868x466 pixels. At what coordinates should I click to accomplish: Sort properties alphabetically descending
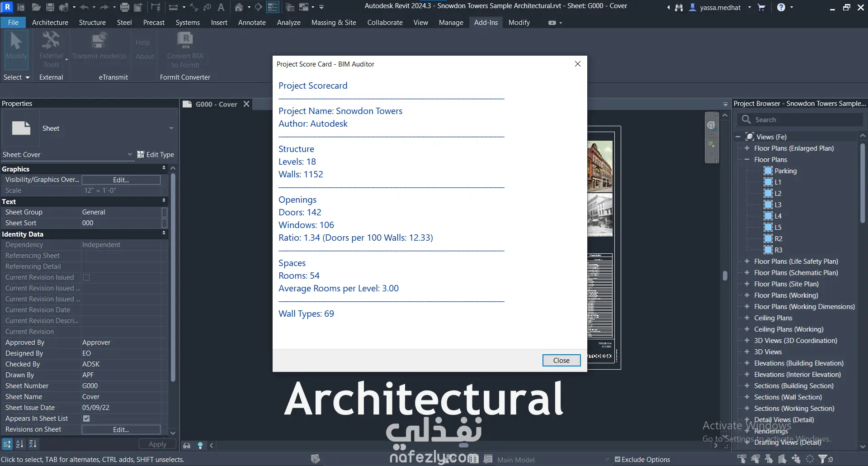[x=33, y=444]
